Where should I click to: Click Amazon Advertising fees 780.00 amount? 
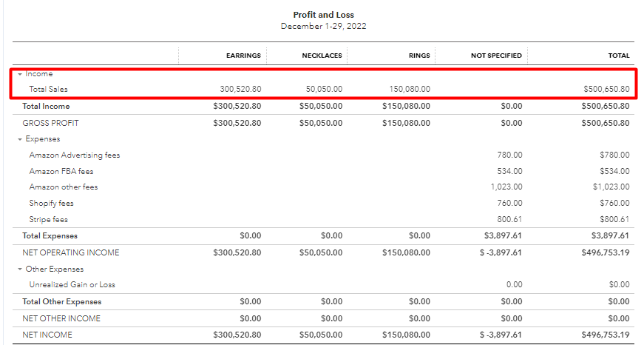point(509,155)
